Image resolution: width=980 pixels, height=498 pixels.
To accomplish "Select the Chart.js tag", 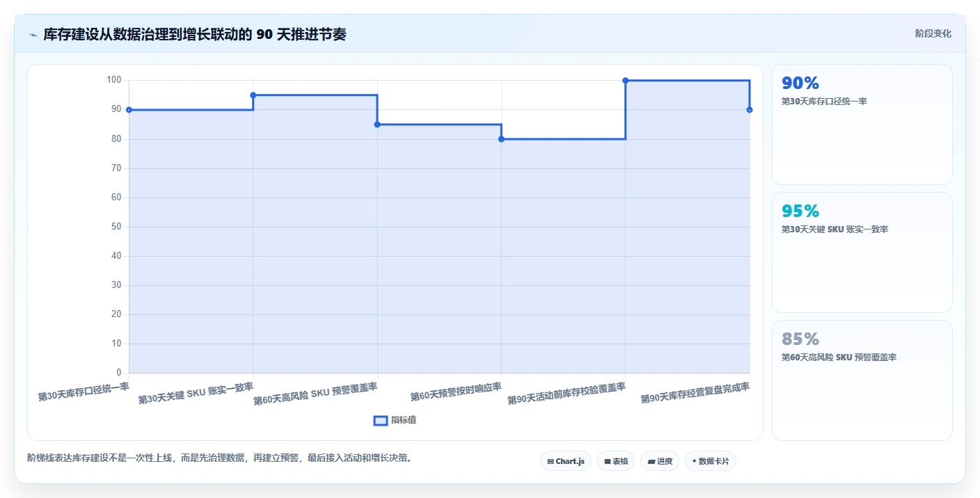I will pos(566,461).
